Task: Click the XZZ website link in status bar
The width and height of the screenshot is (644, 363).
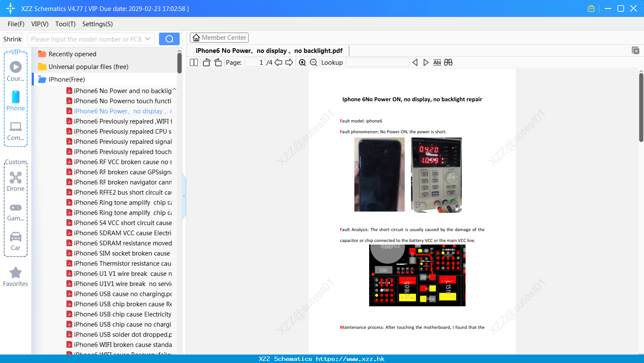Action: pyautogui.click(x=350, y=359)
